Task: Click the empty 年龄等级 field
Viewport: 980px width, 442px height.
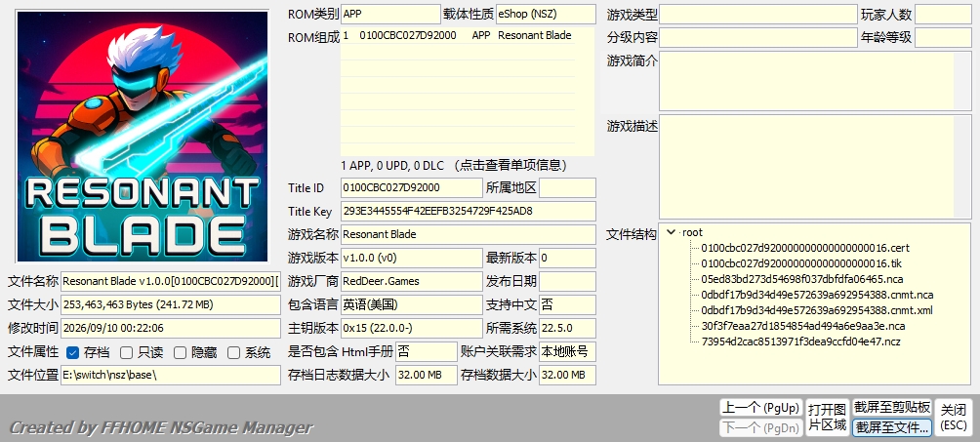Action: point(943,37)
